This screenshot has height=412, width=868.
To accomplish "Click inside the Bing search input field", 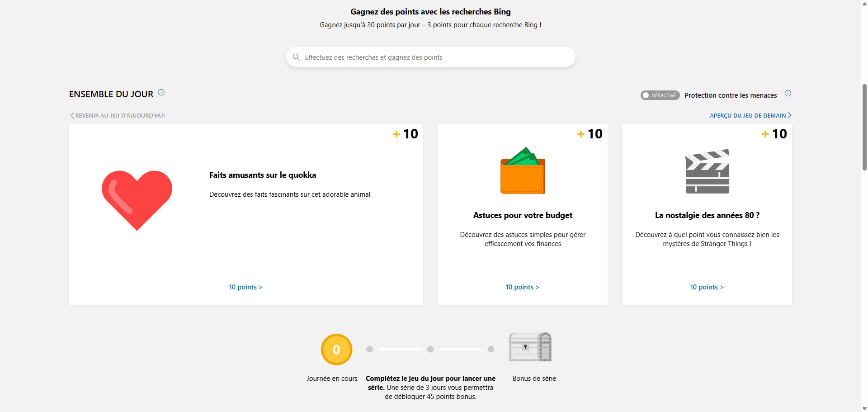I will click(x=429, y=57).
